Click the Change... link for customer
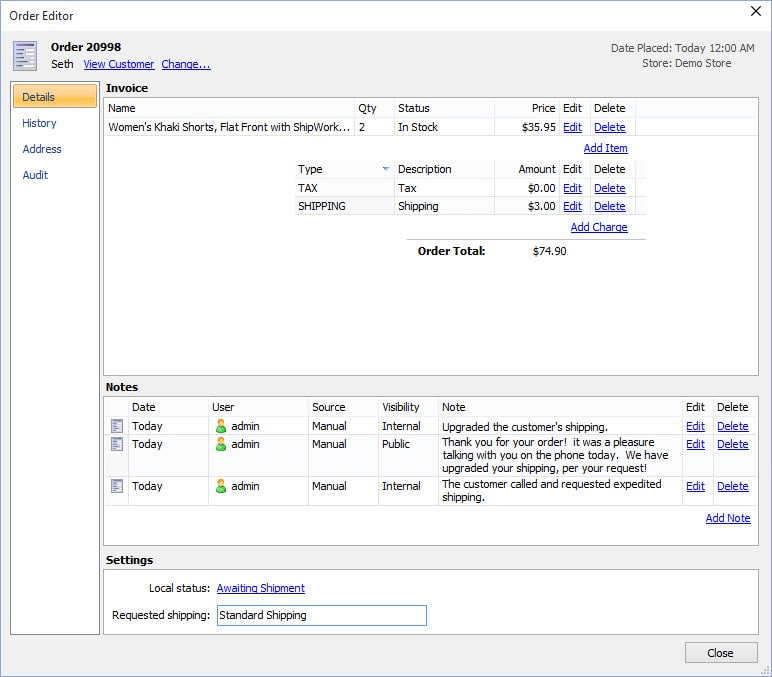The image size is (772, 677). point(186,64)
